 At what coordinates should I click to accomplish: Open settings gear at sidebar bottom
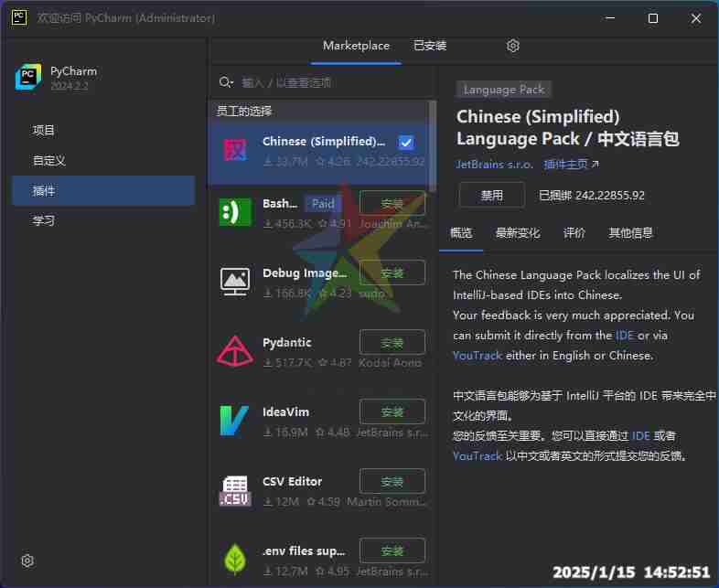[x=27, y=561]
